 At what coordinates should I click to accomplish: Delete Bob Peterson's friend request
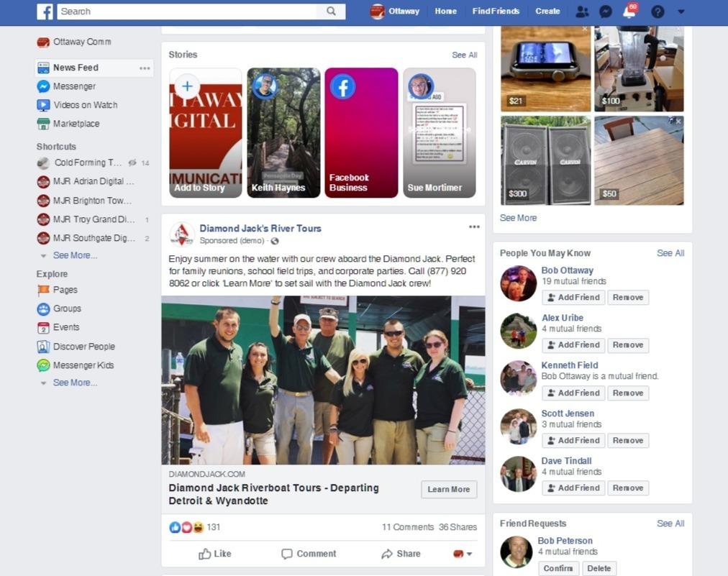tap(599, 569)
